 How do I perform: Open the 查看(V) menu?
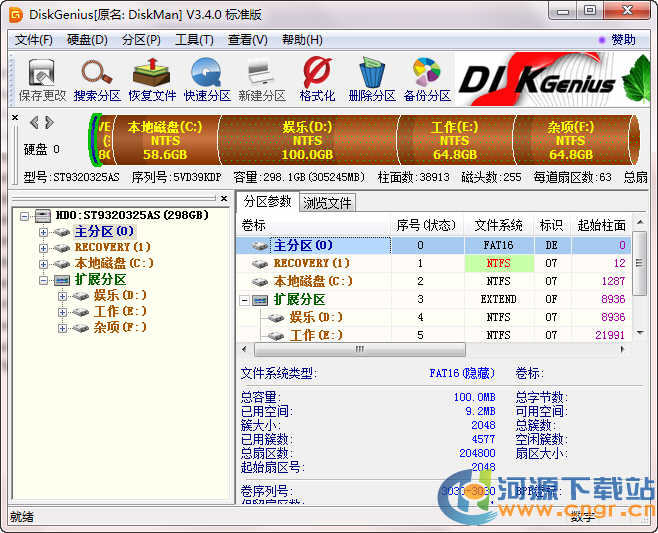(x=248, y=40)
